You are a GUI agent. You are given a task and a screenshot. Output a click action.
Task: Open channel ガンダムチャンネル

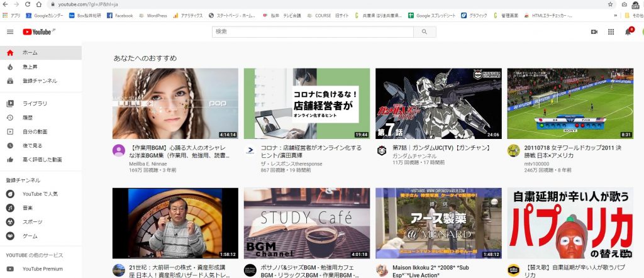tap(414, 156)
